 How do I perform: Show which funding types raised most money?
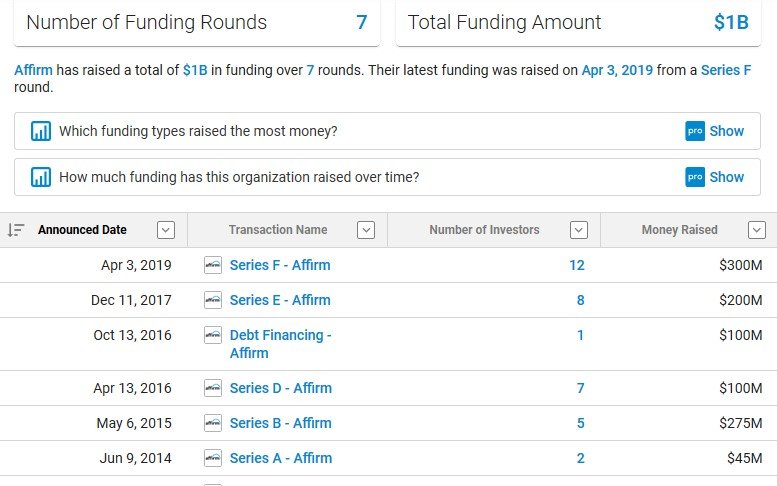pyautogui.click(x=715, y=131)
